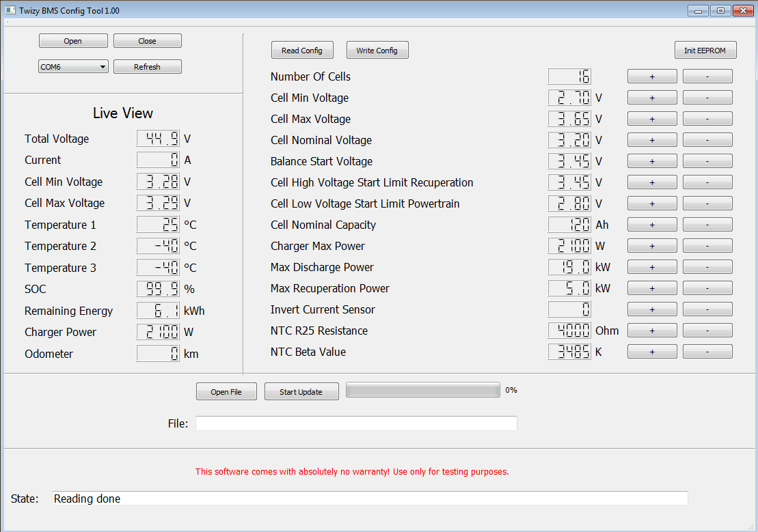Screen dimensions: 758x532
Task: Increase Cell Nominal Capacity with plus
Action: click(652, 225)
